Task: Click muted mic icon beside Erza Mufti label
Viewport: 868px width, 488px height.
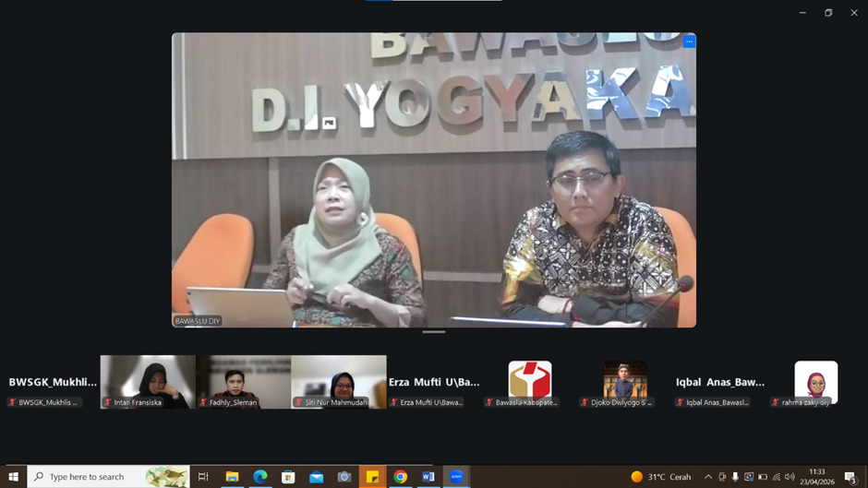Action: tap(394, 402)
